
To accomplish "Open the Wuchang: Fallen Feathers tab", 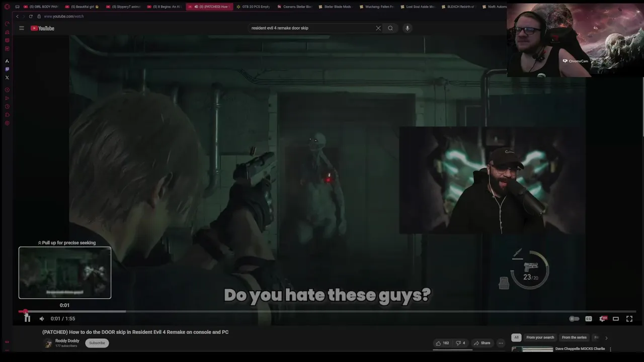I will (x=376, y=7).
